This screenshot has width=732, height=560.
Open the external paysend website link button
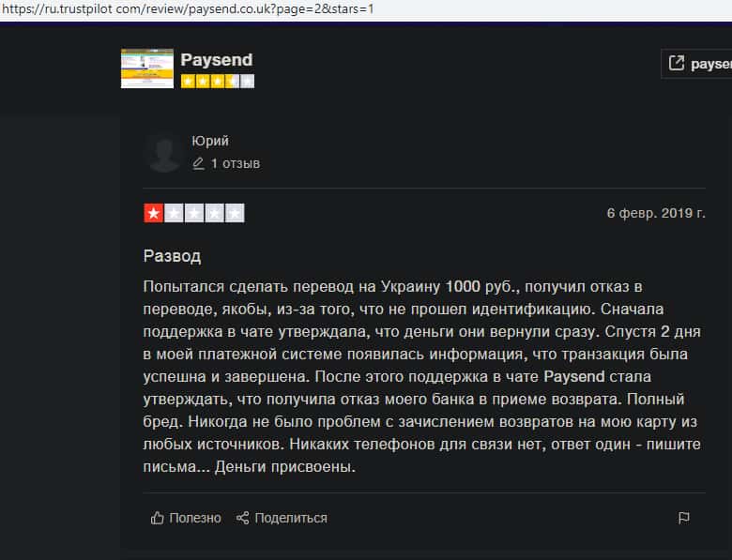click(697, 64)
